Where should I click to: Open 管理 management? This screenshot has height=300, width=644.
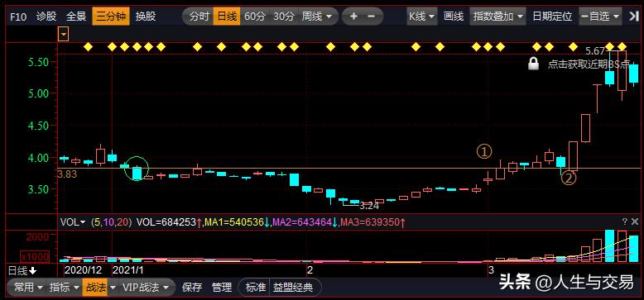point(222,288)
